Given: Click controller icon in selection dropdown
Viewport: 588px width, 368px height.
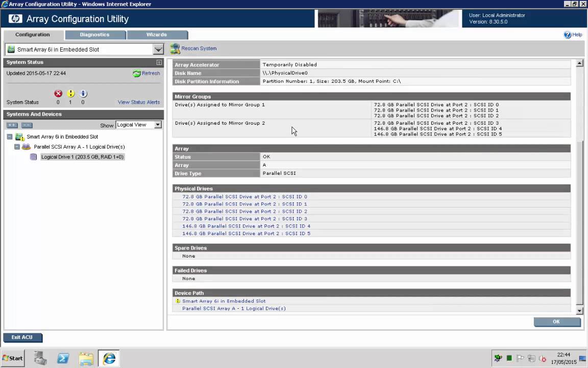Looking at the screenshot, I should click(11, 49).
